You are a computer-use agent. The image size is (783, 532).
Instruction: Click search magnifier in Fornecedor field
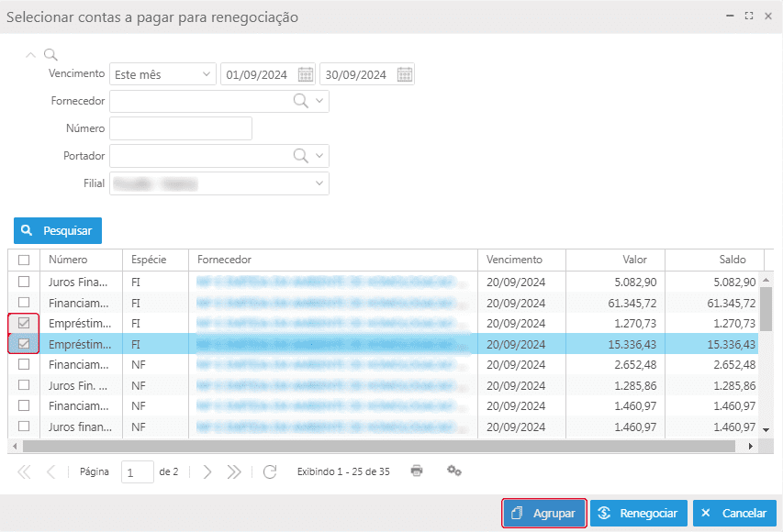pyautogui.click(x=300, y=101)
